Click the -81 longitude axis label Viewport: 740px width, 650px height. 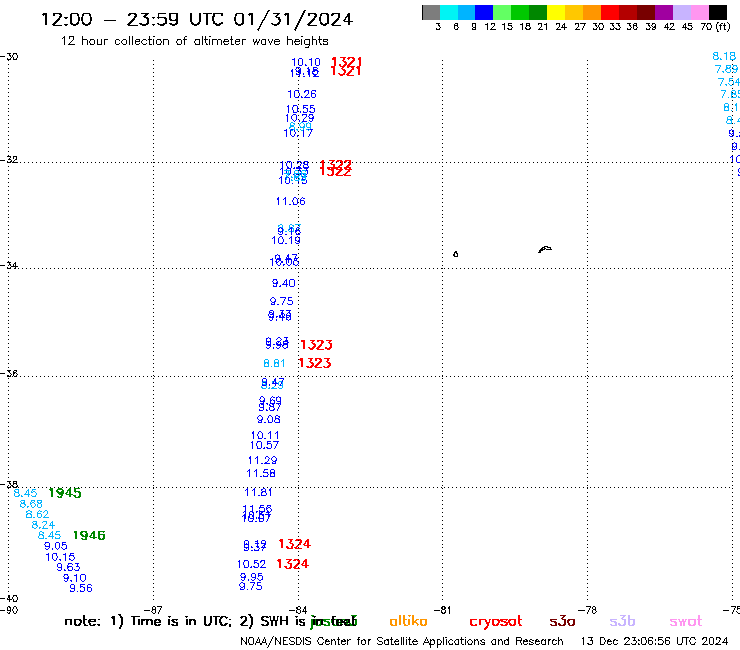pyautogui.click(x=442, y=610)
